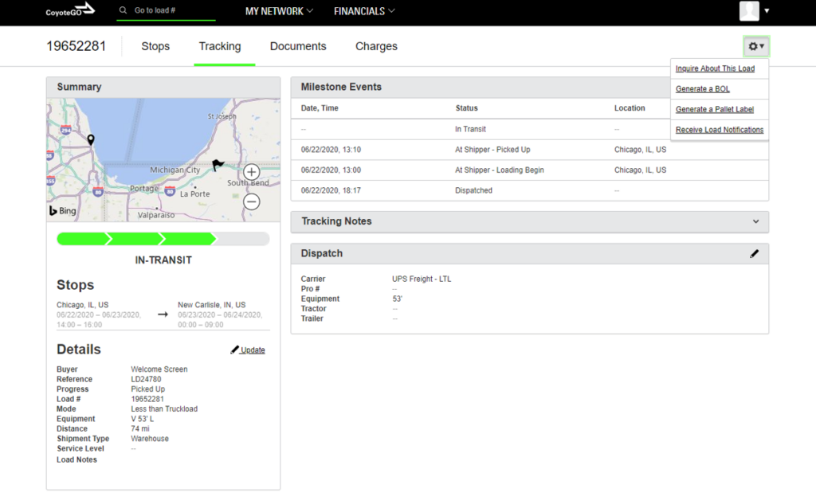Click the destination flag on the map

218,165
